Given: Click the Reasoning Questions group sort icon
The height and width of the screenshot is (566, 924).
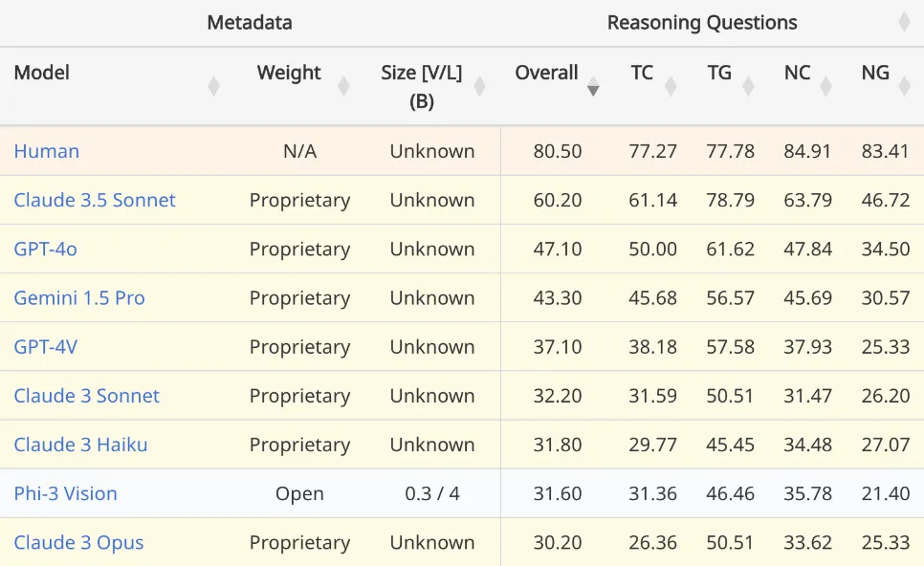Looking at the screenshot, I should pyautogui.click(x=904, y=22).
